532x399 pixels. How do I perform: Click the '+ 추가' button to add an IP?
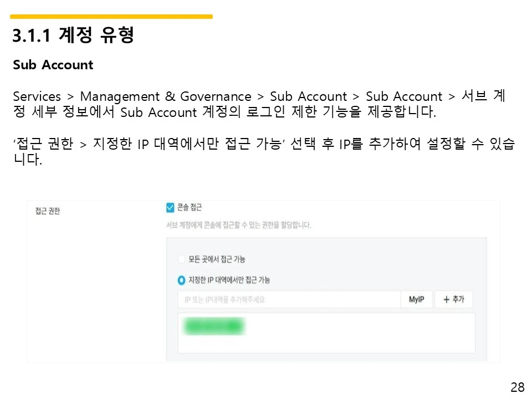453,299
